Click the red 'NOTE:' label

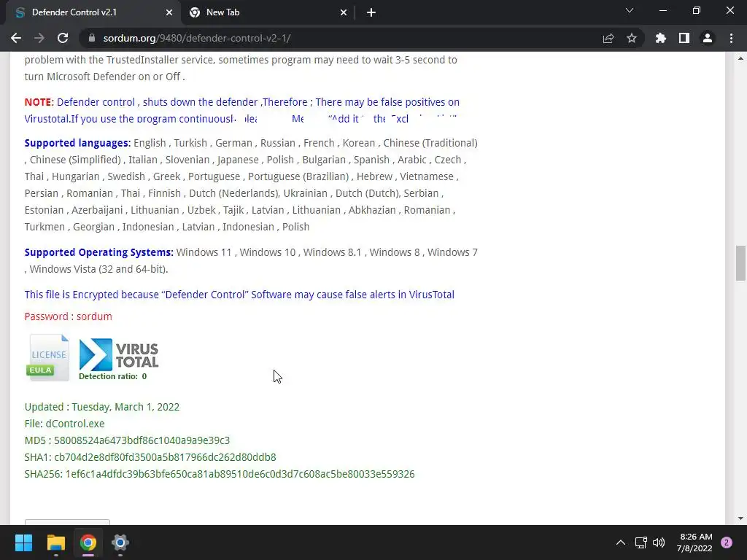pyautogui.click(x=39, y=102)
